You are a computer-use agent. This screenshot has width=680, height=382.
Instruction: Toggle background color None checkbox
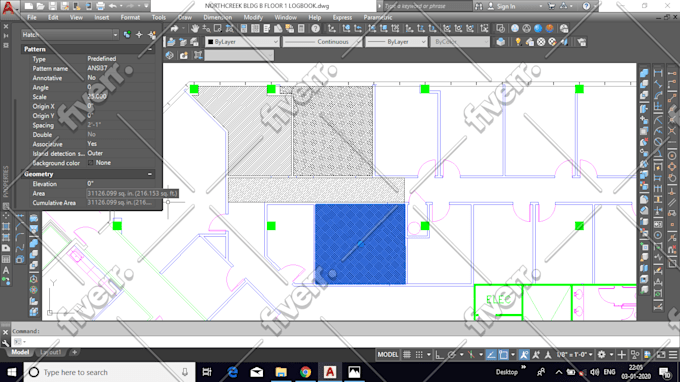91,163
